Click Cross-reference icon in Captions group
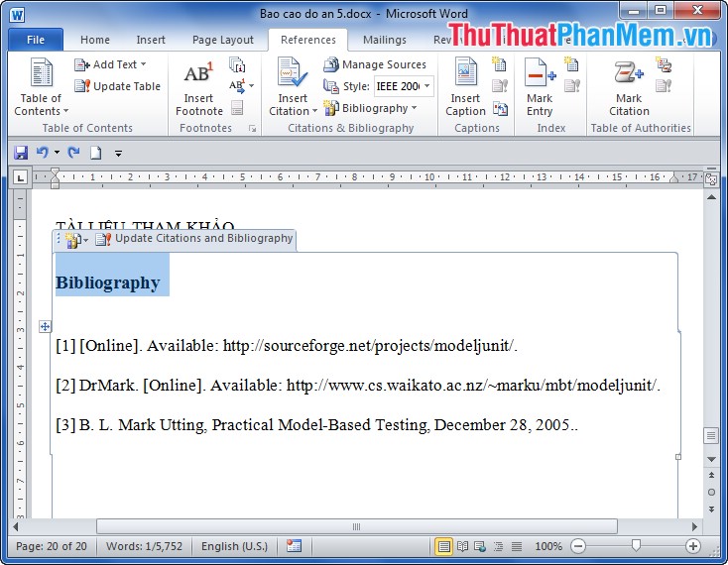 coord(500,109)
